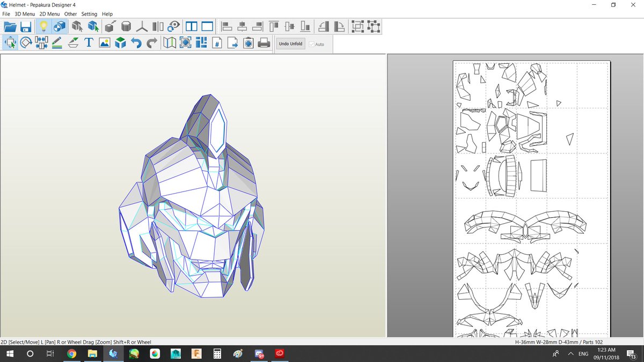Click the eye with rotate arrow icon
This screenshot has height=362, width=644.
pos(173,26)
